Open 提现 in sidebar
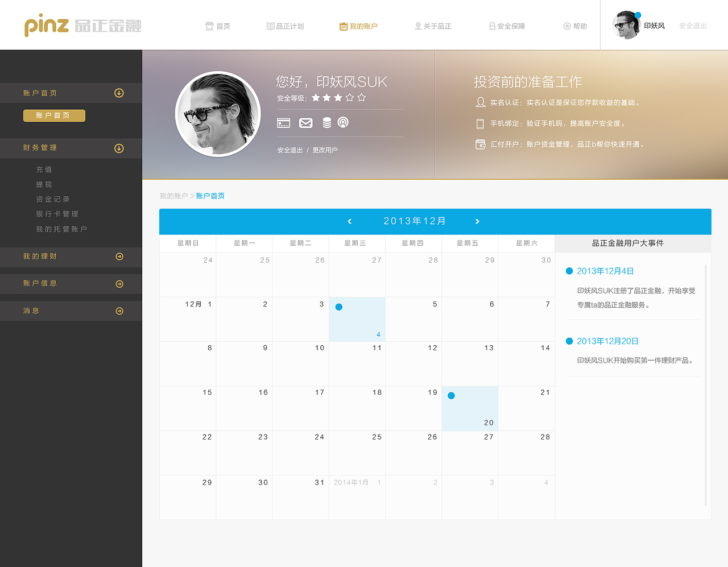Screen dimensions: 728x567 tap(44, 184)
